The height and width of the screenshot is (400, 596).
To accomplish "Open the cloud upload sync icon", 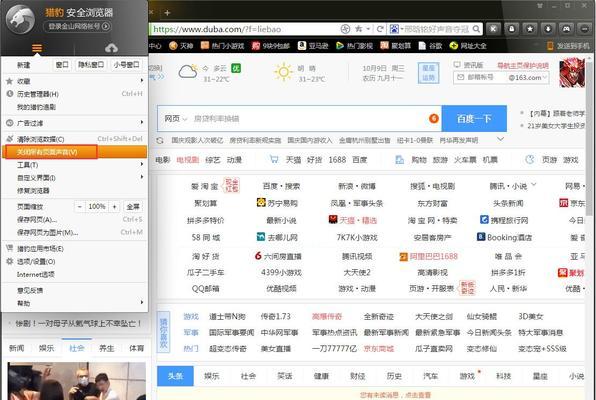I will [111, 48].
